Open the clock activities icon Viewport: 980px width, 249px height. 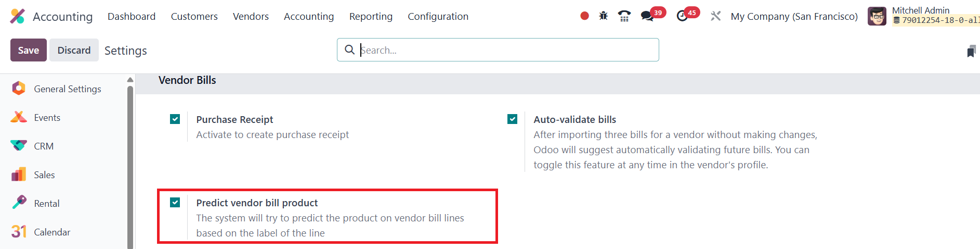coord(682,16)
